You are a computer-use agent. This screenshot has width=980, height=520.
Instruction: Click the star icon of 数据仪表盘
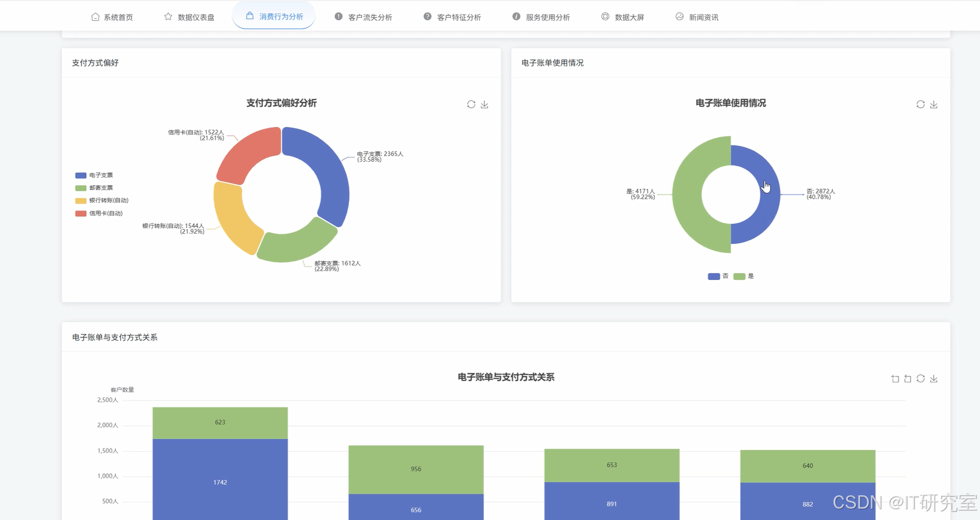click(168, 16)
